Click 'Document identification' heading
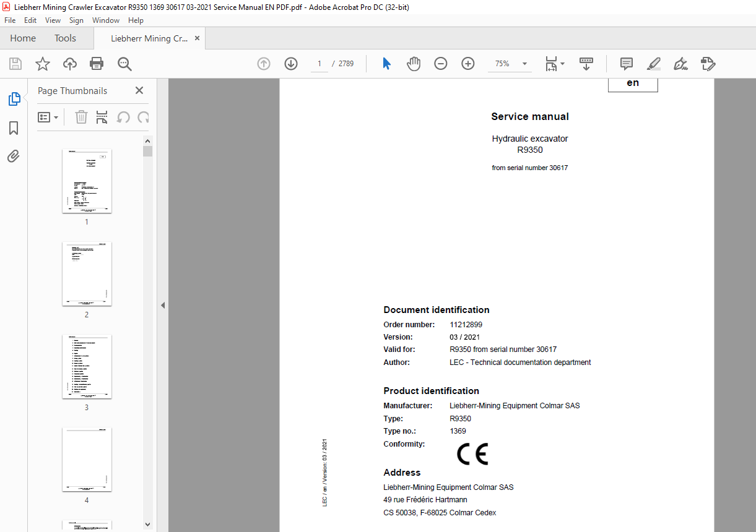This screenshot has height=532, width=756. pos(437,310)
